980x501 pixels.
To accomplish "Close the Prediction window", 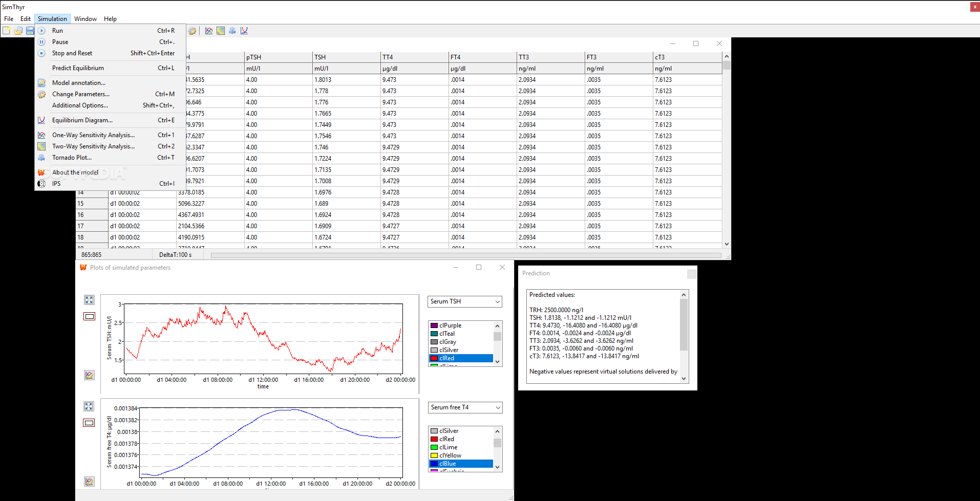I will (x=692, y=274).
